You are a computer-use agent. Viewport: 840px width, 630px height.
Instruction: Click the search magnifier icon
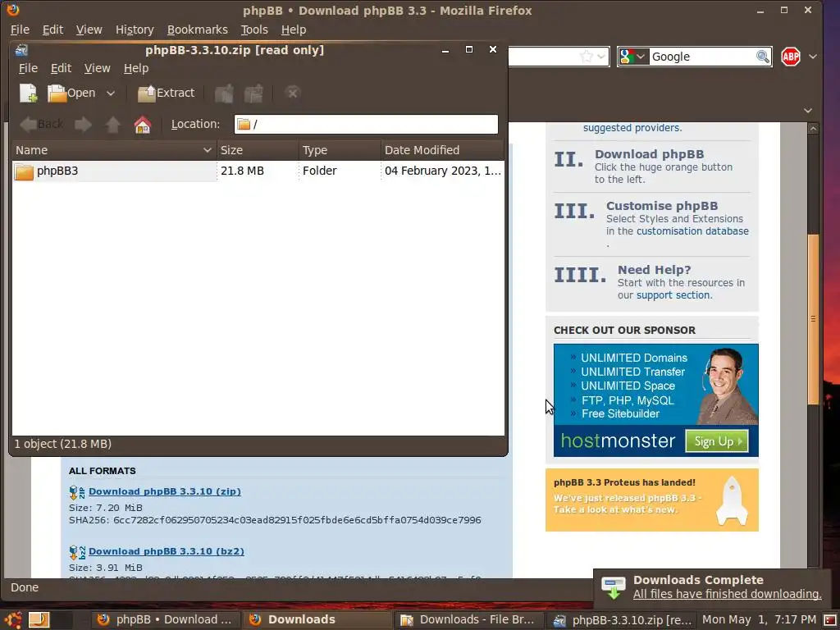762,57
